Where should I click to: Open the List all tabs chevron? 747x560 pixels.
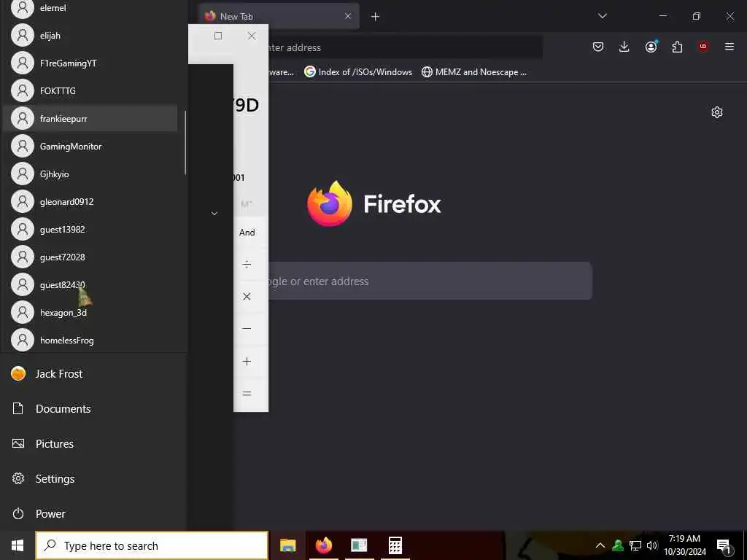[x=602, y=16]
